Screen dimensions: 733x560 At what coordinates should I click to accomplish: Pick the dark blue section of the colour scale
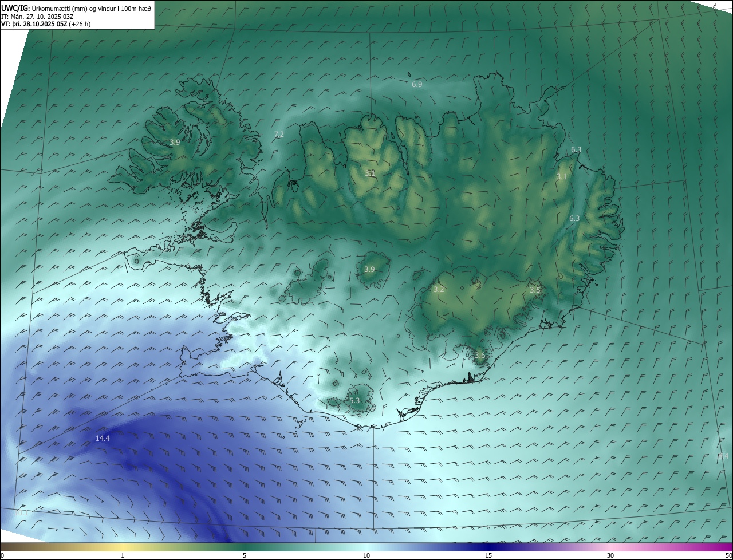(487, 546)
